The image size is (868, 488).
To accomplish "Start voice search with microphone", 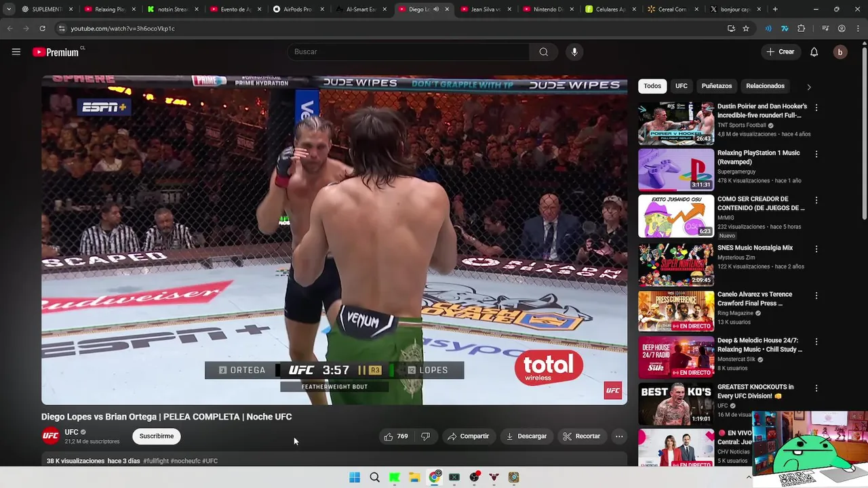I will (574, 52).
